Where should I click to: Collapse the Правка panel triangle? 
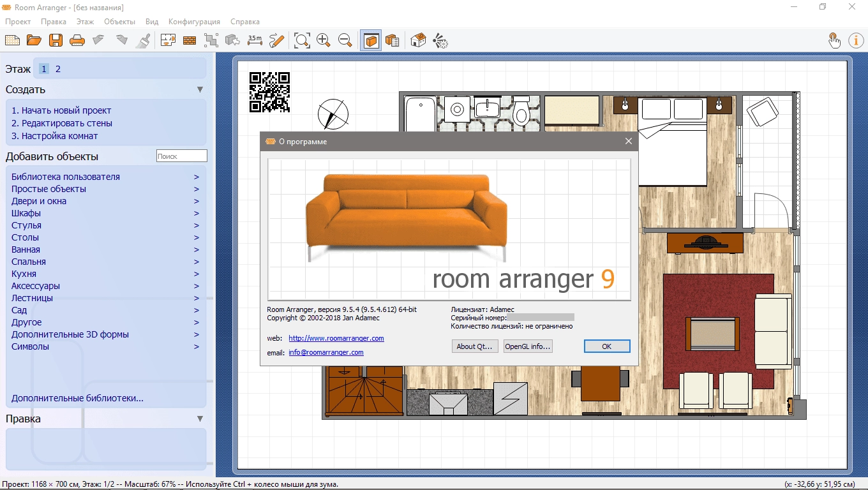[200, 419]
